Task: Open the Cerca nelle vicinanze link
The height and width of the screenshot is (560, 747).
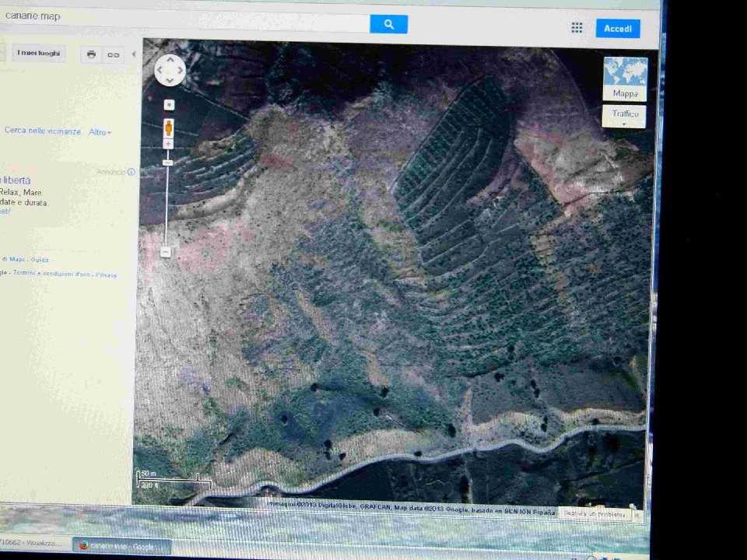Action: pyautogui.click(x=43, y=131)
